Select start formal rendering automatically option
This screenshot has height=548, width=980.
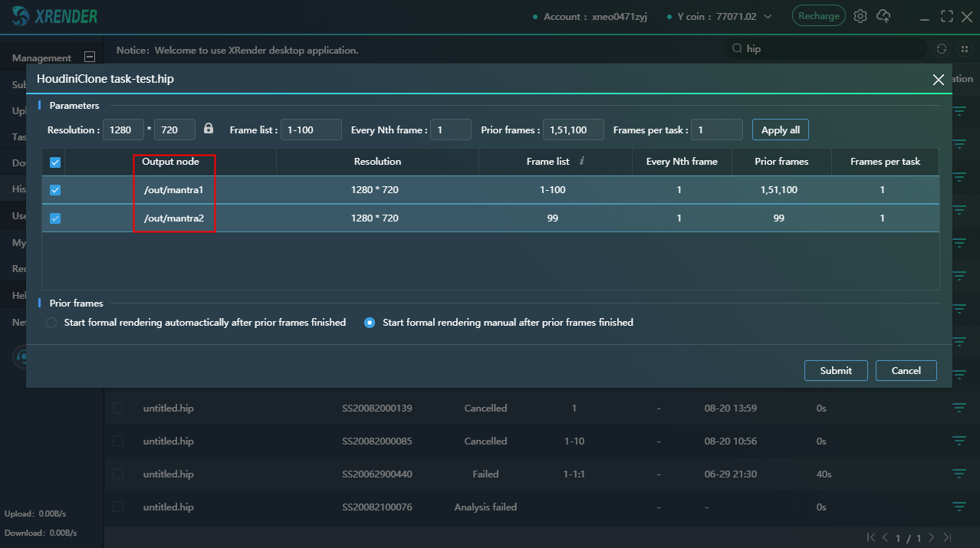point(51,323)
